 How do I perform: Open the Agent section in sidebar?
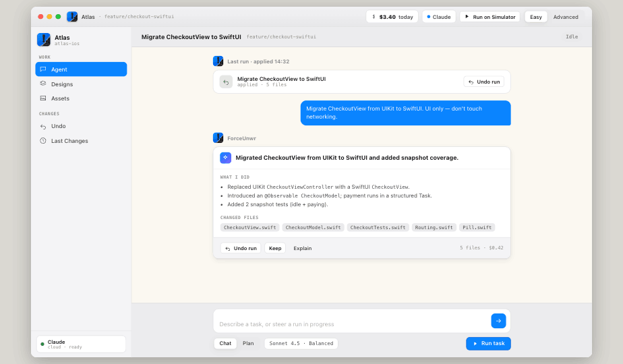[81, 69]
